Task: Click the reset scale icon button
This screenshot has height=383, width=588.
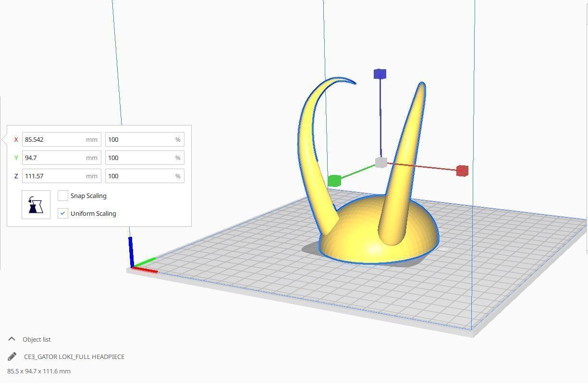Action: (x=36, y=205)
